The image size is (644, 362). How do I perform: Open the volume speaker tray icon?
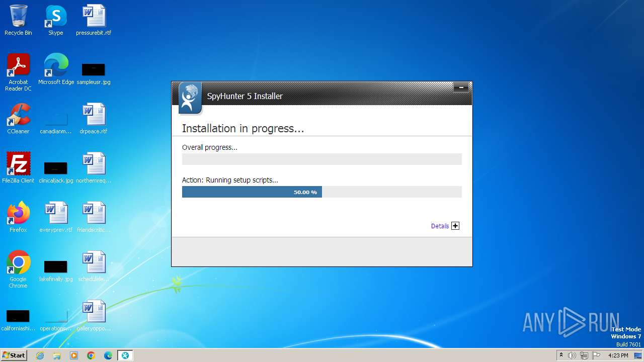[x=572, y=355]
